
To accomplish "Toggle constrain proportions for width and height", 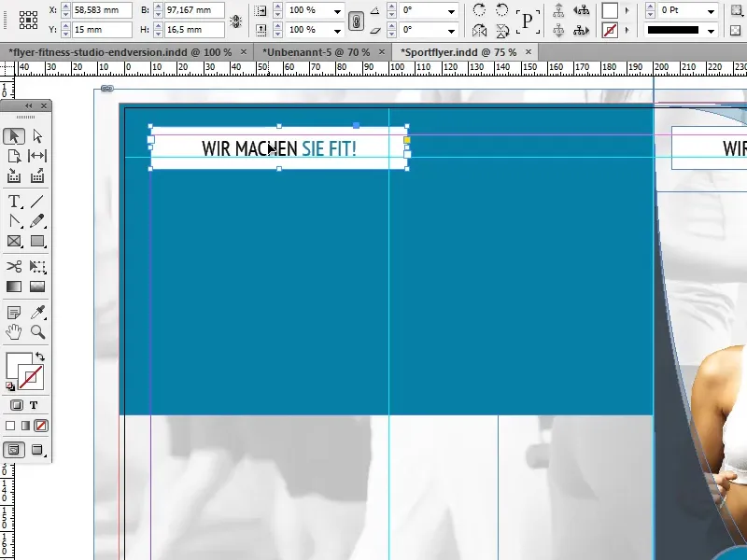I will click(236, 21).
